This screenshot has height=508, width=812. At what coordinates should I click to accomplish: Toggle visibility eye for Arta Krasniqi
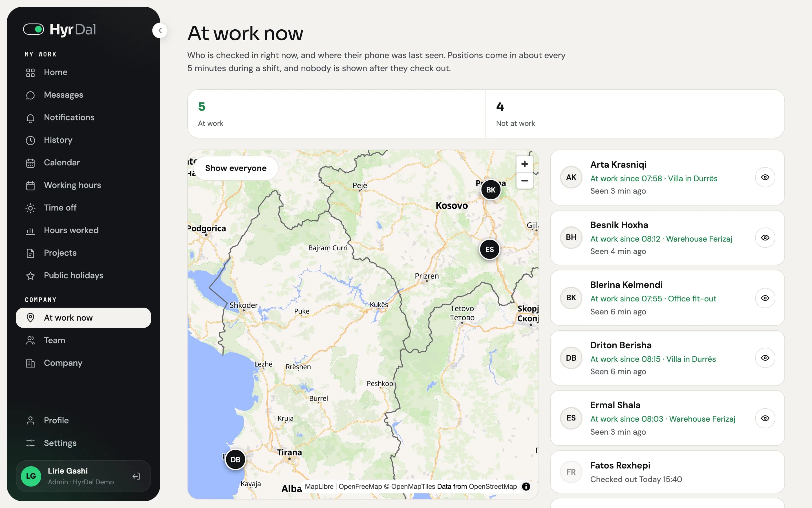pyautogui.click(x=765, y=177)
